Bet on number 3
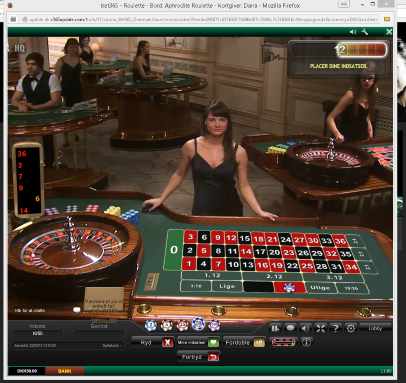The height and width of the screenshot is (383, 406). pos(190,237)
